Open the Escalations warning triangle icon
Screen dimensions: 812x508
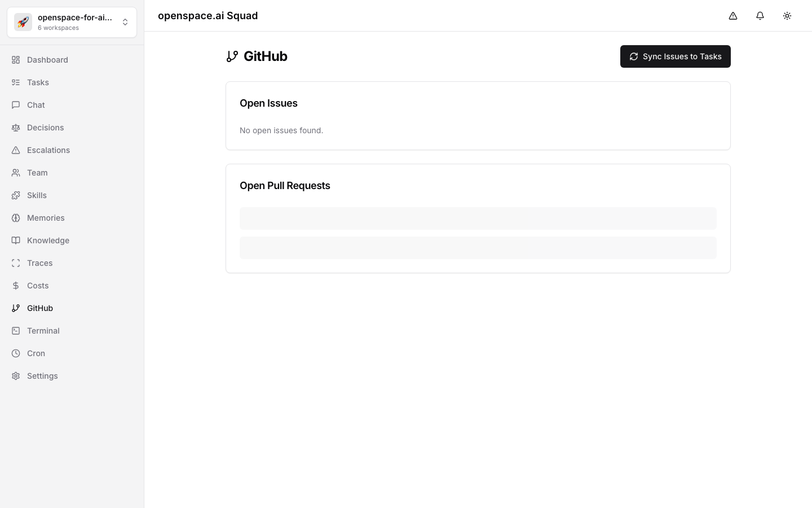[x=16, y=150]
